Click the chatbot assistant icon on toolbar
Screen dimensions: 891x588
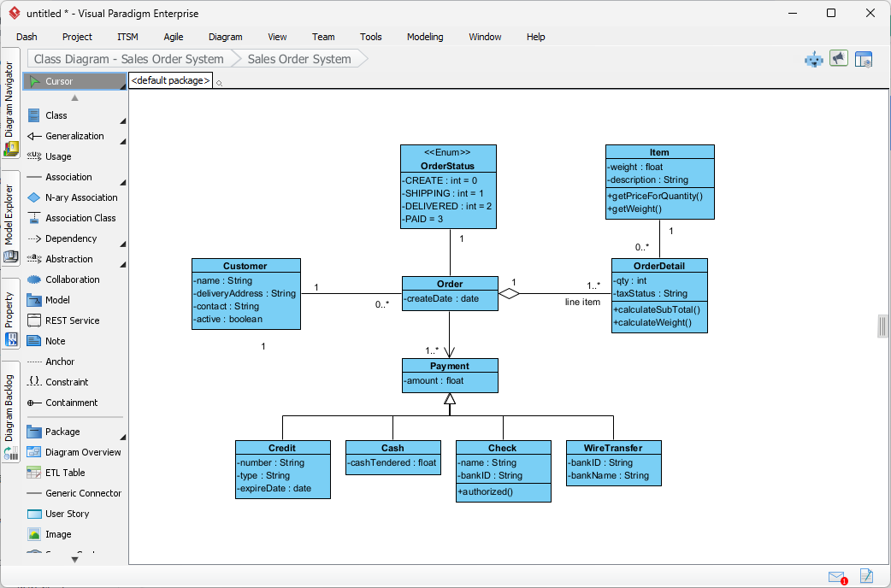pyautogui.click(x=812, y=58)
